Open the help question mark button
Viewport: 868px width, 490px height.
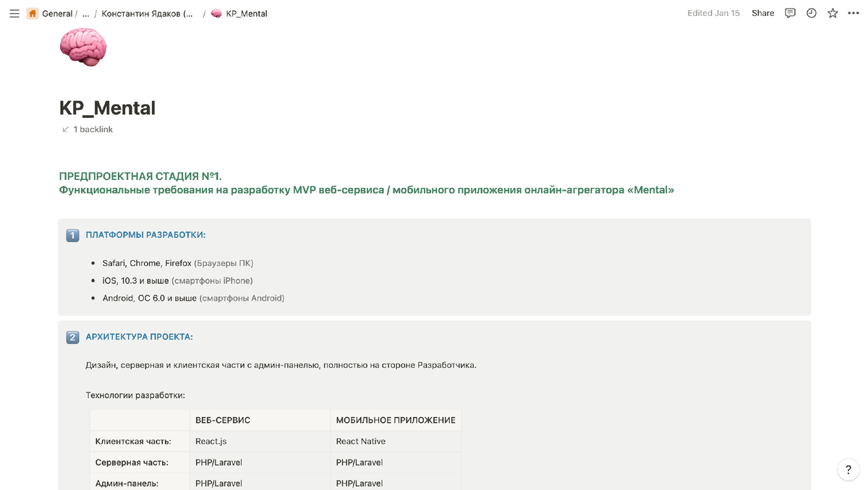[x=848, y=470]
